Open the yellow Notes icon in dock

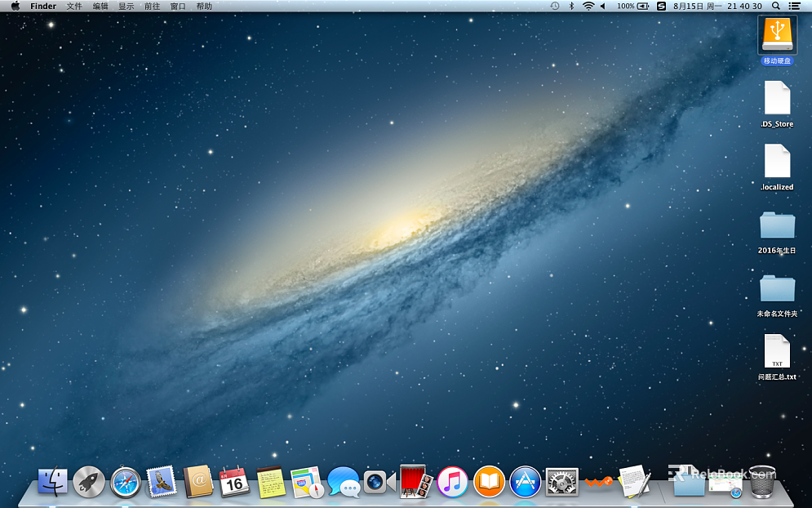(x=271, y=482)
